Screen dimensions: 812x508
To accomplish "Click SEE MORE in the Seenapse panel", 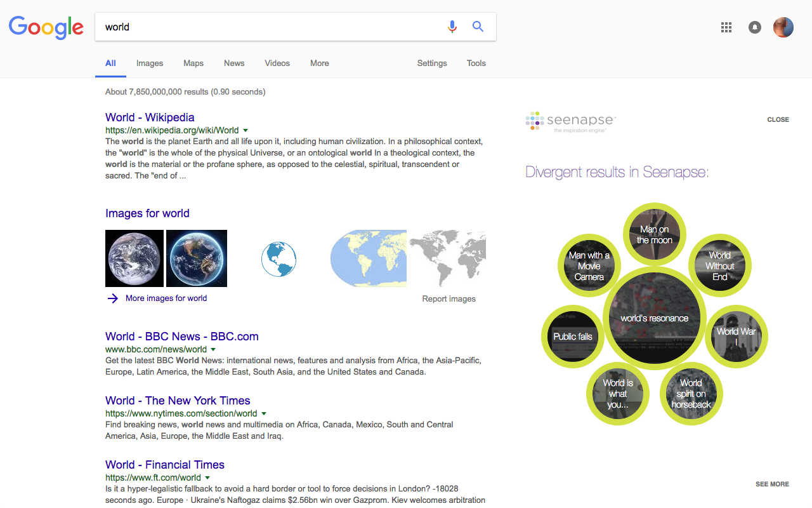I will click(772, 484).
